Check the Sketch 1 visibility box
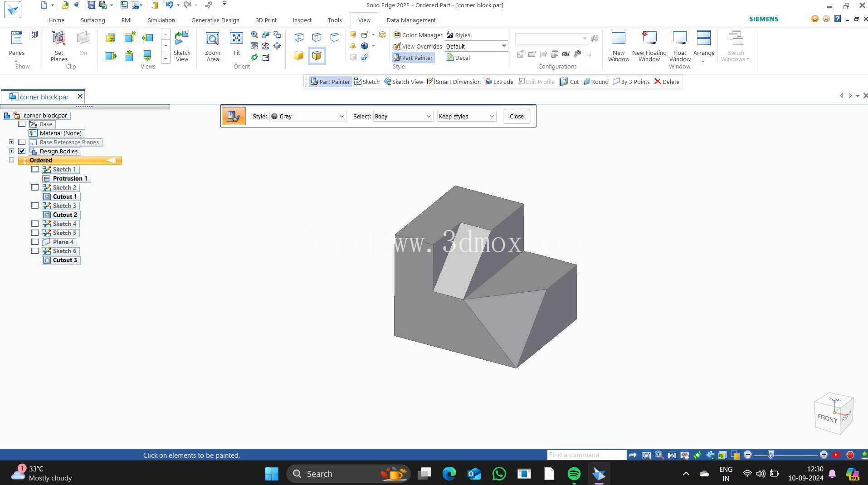This screenshot has height=485, width=868. pos(35,169)
